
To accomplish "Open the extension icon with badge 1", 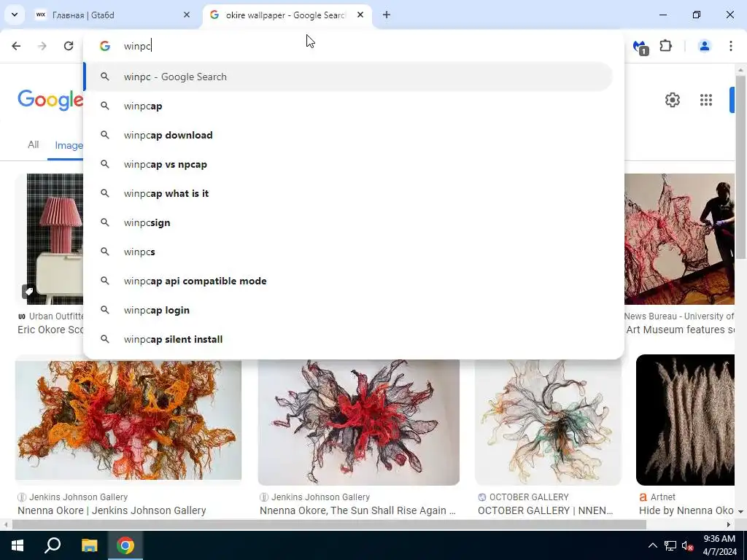I will pyautogui.click(x=640, y=47).
